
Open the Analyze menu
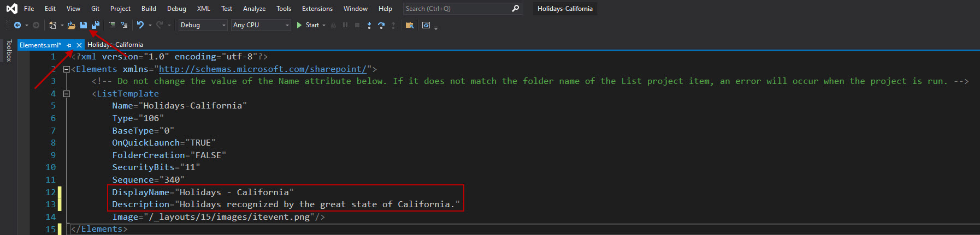coord(254,9)
